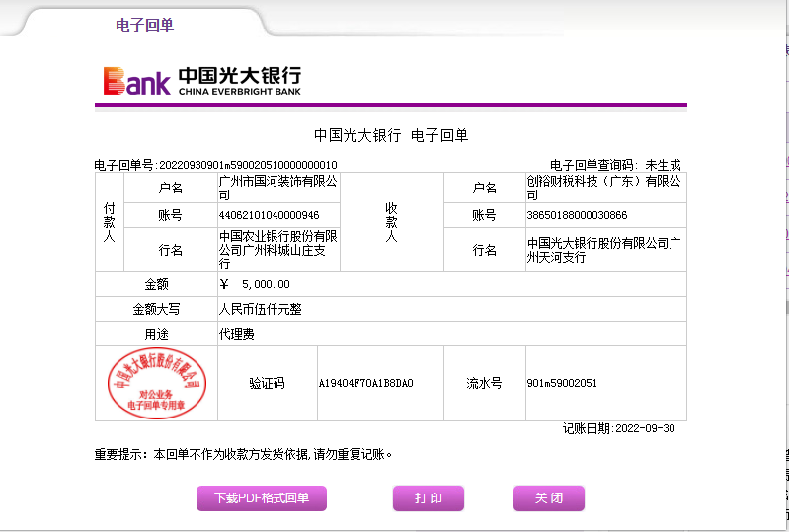789x532 pixels.
Task: Click payer name 广州市国河装饰有限公司
Action: pyautogui.click(x=278, y=188)
